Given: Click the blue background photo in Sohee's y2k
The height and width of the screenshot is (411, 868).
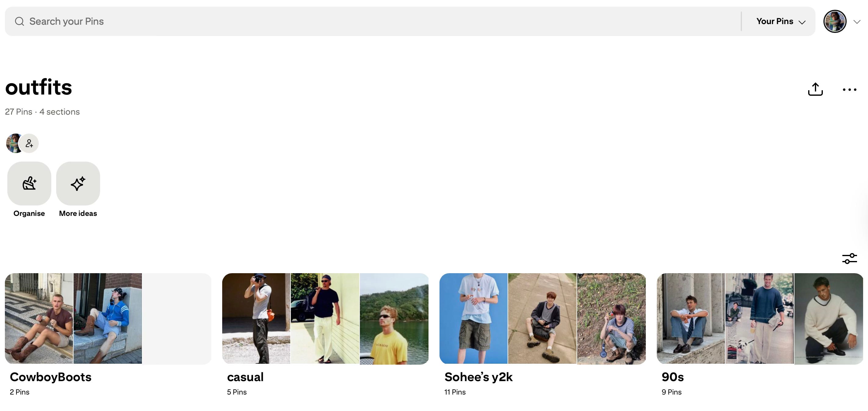Looking at the screenshot, I should point(473,318).
